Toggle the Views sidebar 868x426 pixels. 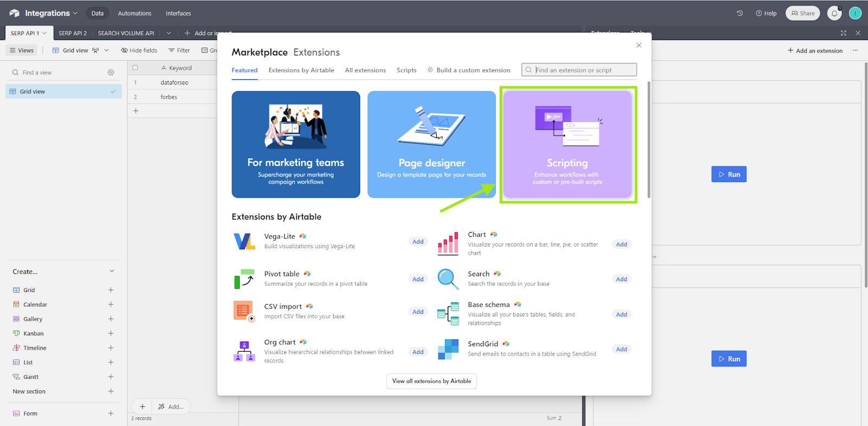[22, 50]
